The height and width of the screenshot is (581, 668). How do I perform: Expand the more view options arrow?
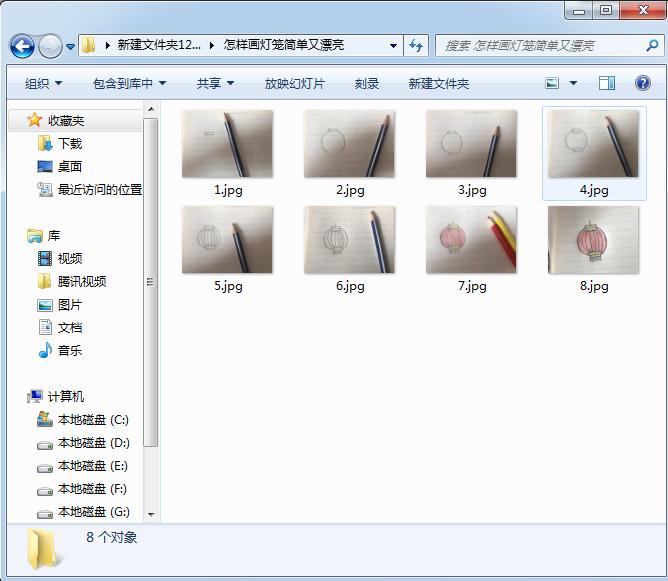pos(573,83)
